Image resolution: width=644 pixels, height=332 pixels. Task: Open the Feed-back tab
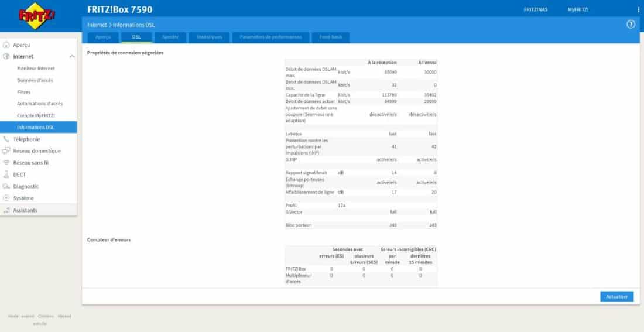pyautogui.click(x=331, y=37)
